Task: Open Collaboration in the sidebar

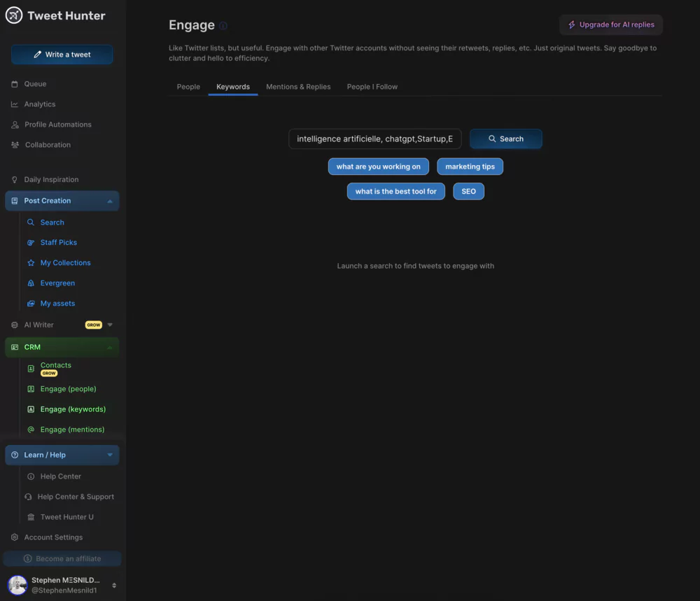Action: 48,145
